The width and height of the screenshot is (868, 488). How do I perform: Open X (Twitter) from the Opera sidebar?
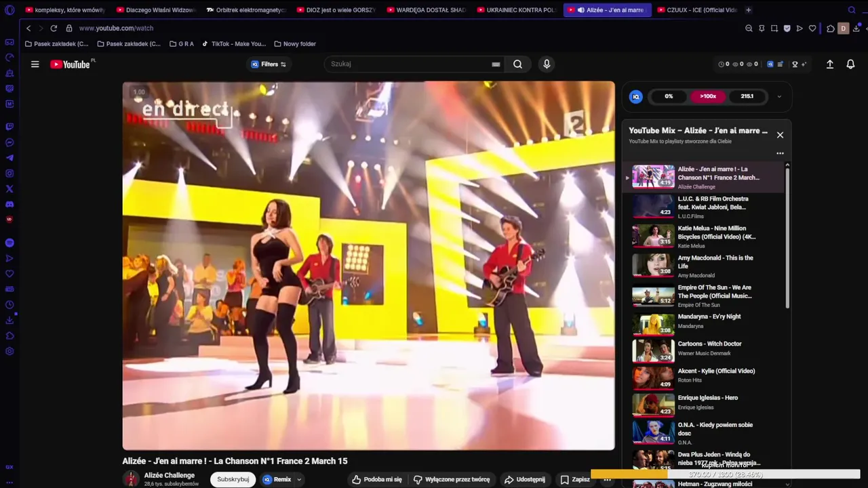coord(9,189)
